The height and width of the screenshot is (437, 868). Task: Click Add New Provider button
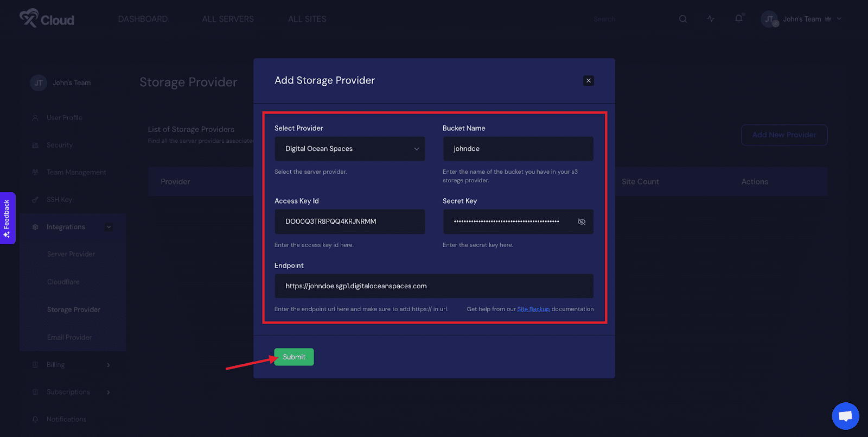(784, 135)
